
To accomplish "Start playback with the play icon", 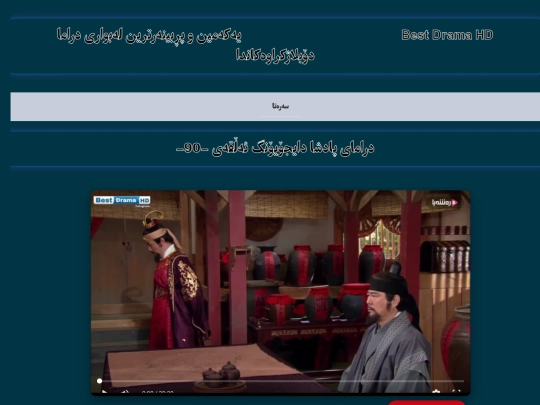I will click(x=104, y=392).
